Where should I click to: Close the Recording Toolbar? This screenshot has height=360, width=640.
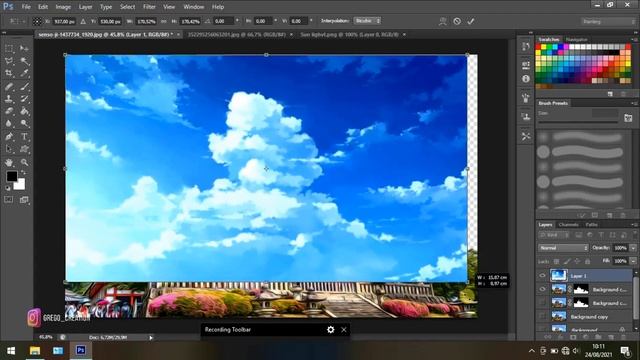[x=344, y=329]
